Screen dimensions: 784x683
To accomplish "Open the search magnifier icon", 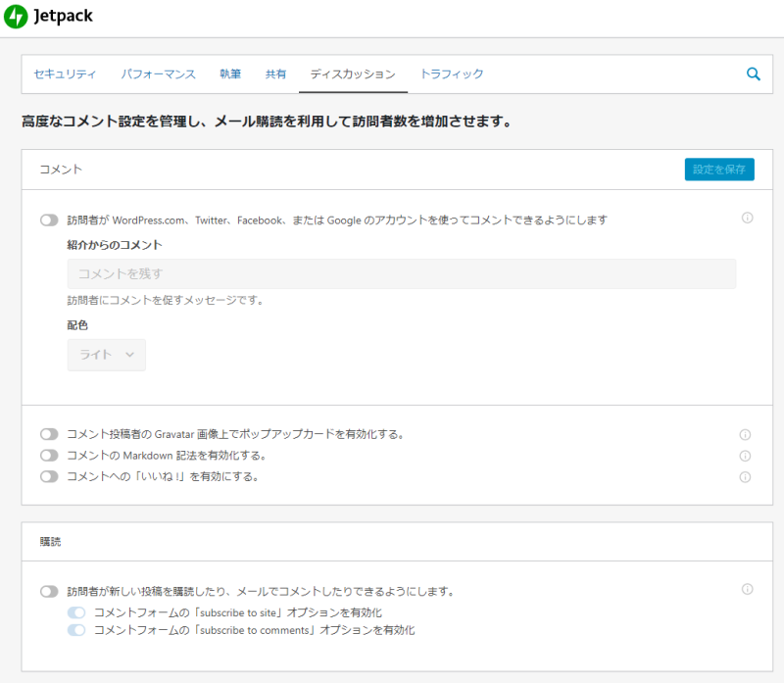I will coord(753,73).
